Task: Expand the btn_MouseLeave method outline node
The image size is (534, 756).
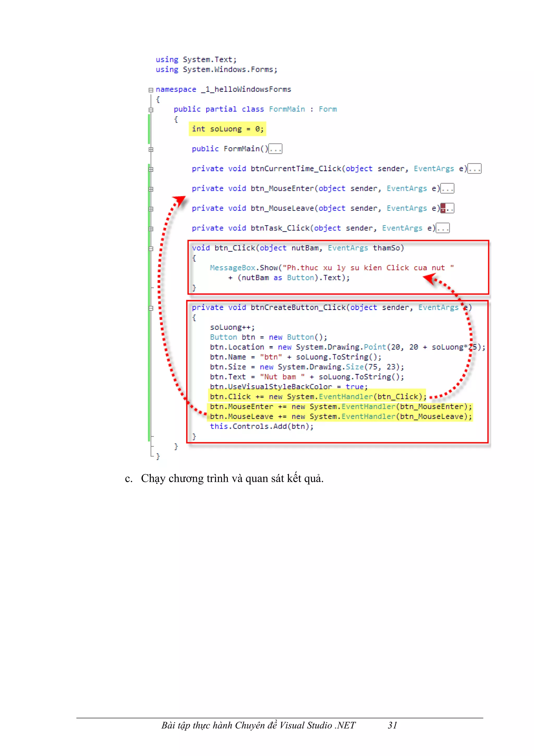Action: 151,209
